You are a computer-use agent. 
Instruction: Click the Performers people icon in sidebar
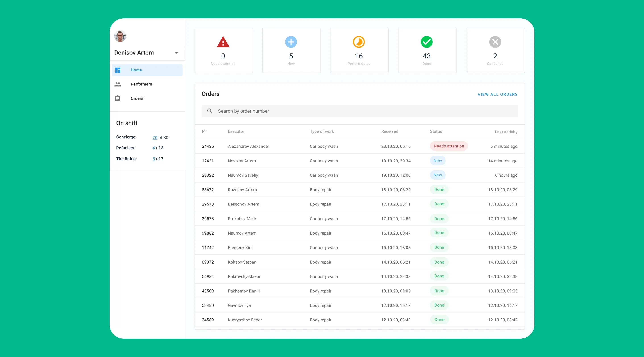click(x=118, y=84)
